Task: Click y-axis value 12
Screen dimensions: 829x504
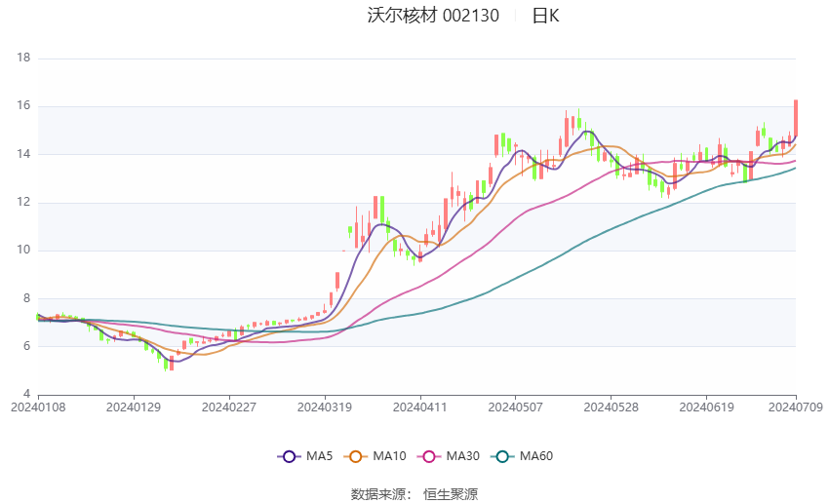Action: tap(23, 202)
